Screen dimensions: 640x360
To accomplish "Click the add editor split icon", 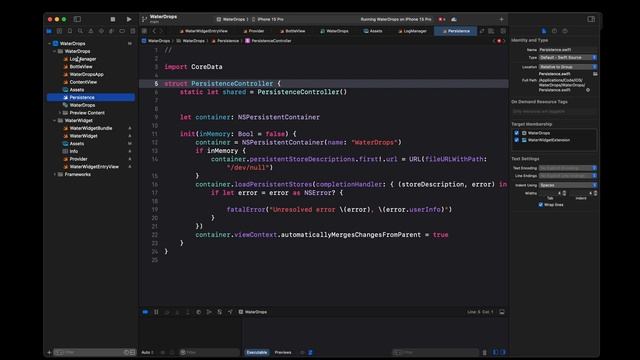I will point(503,31).
